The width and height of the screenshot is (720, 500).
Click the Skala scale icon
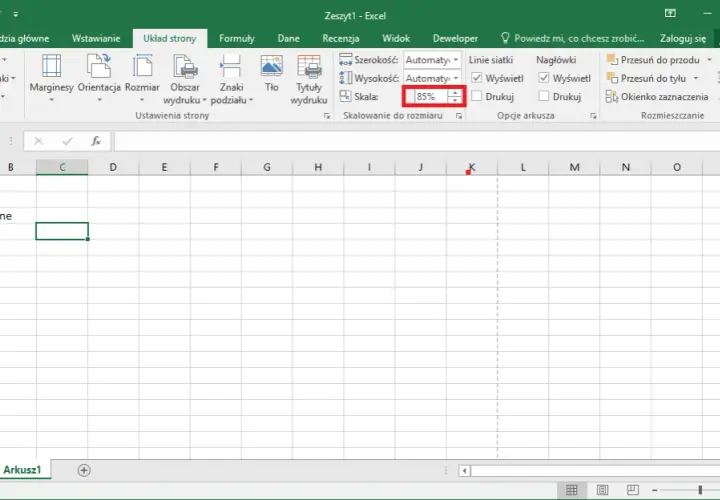pyautogui.click(x=345, y=96)
